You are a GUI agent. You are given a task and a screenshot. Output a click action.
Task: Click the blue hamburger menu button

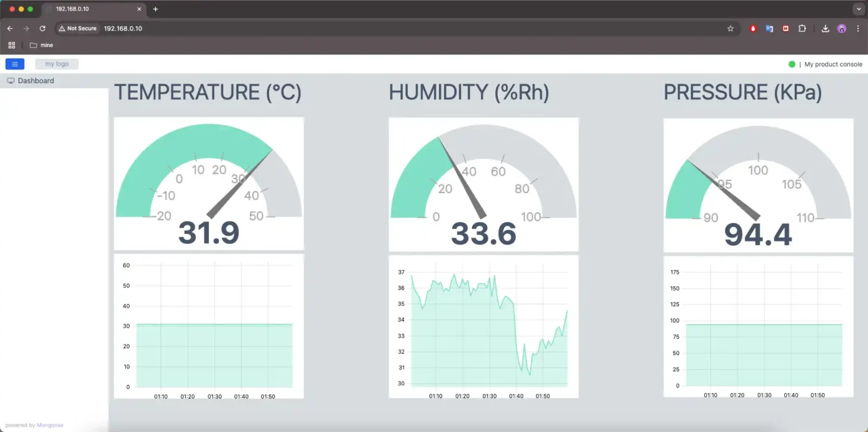coord(15,64)
